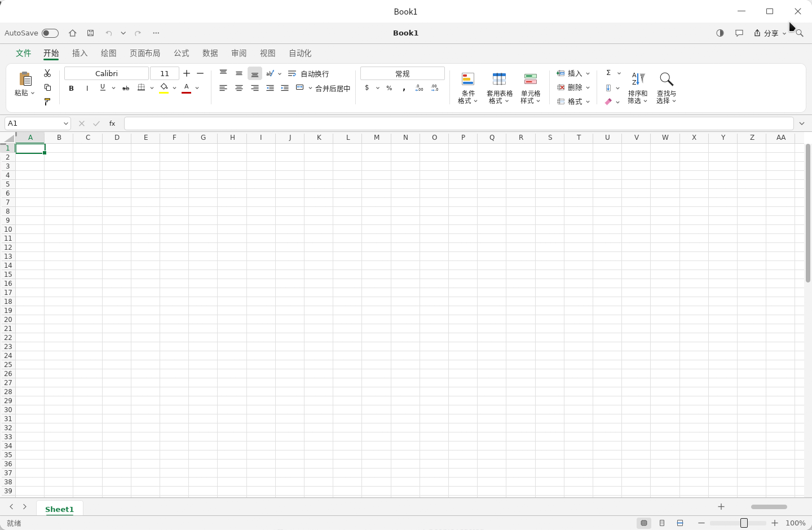Image resolution: width=812 pixels, height=530 pixels.
Task: Click the Save icon
Action: coord(90,33)
